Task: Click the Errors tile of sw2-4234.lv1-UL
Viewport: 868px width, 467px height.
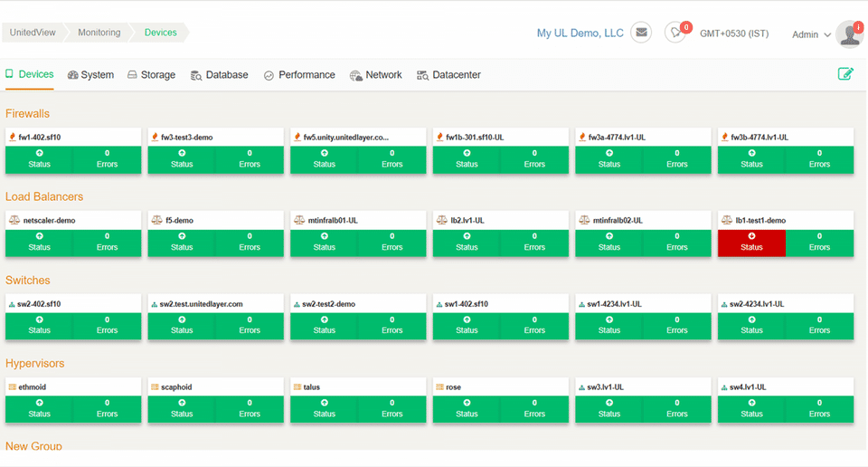Action: pos(820,326)
